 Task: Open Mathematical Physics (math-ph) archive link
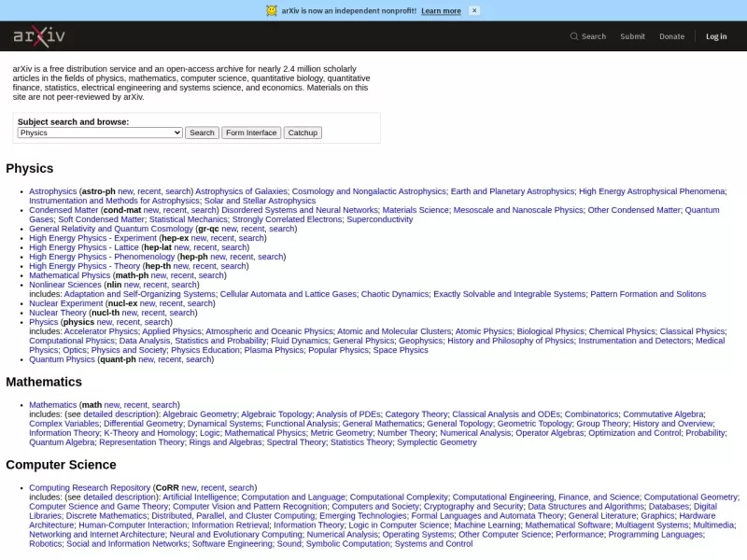coord(69,275)
